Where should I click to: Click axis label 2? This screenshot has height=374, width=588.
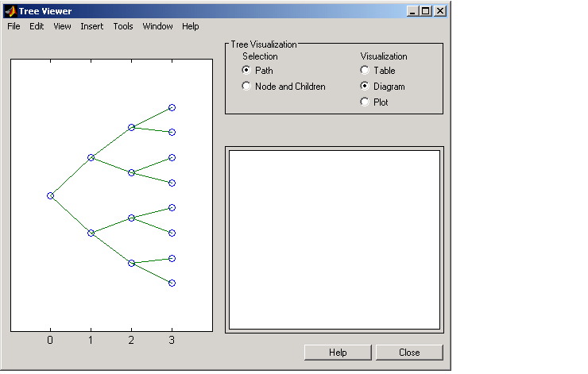coord(131,341)
